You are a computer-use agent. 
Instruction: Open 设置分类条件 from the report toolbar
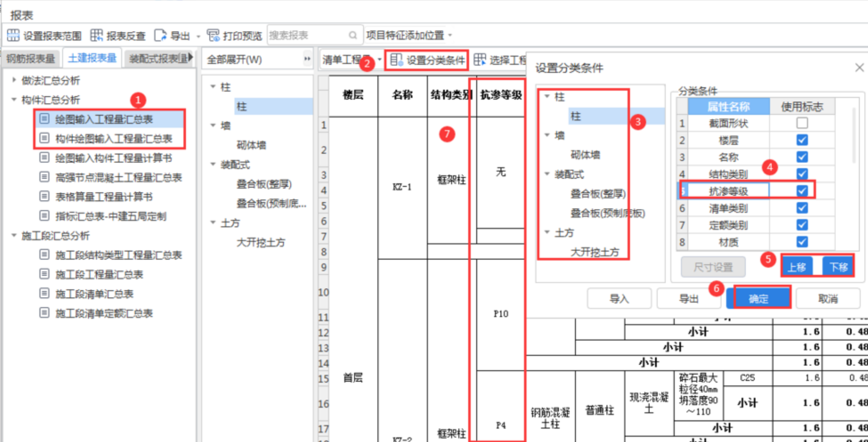[x=428, y=60]
